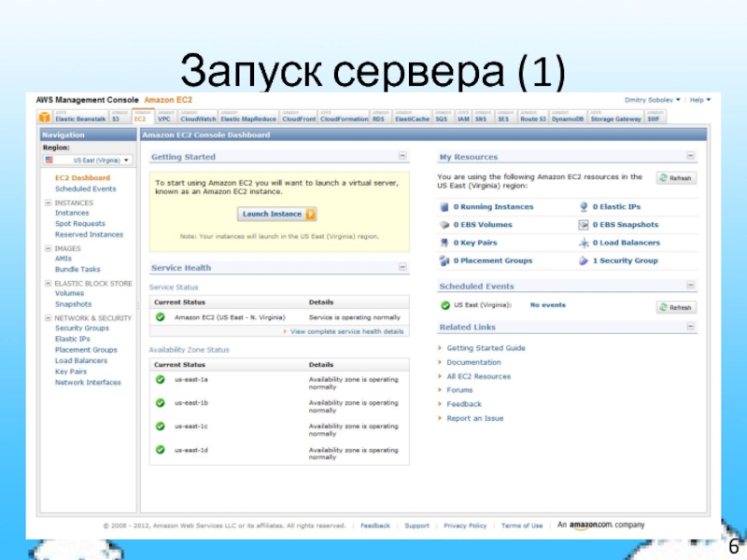Click the green check in Scheduled Events
The height and width of the screenshot is (560, 747).
coord(445,305)
